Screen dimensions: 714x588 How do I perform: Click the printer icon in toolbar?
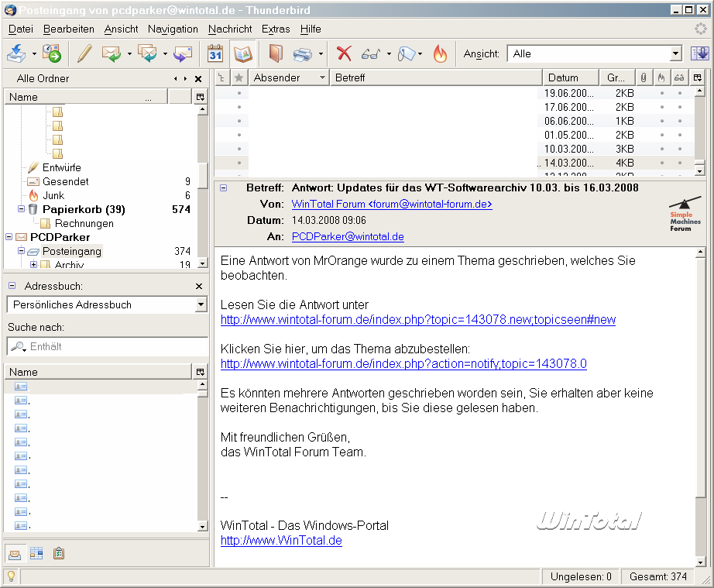pos(303,53)
